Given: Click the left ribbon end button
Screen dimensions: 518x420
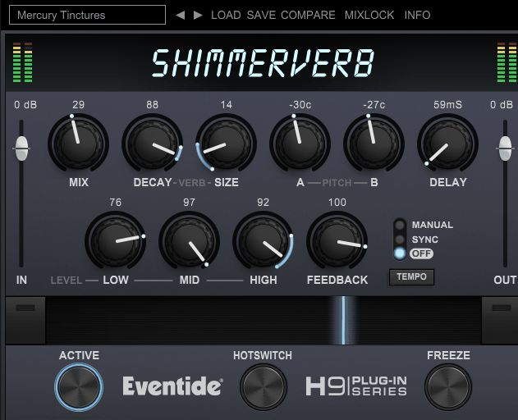Looking at the screenshot, I should pos(25,320).
